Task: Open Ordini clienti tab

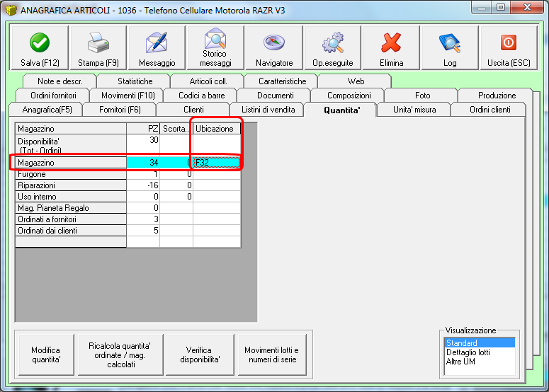Action: [489, 110]
